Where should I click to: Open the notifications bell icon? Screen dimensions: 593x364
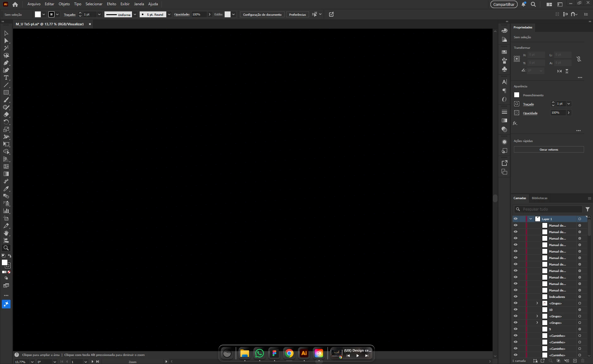(523, 4)
